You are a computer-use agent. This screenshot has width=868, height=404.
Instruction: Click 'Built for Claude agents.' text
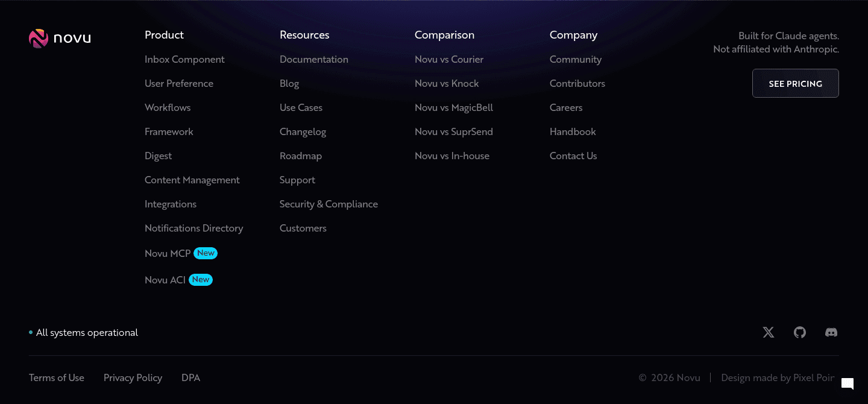pos(788,36)
